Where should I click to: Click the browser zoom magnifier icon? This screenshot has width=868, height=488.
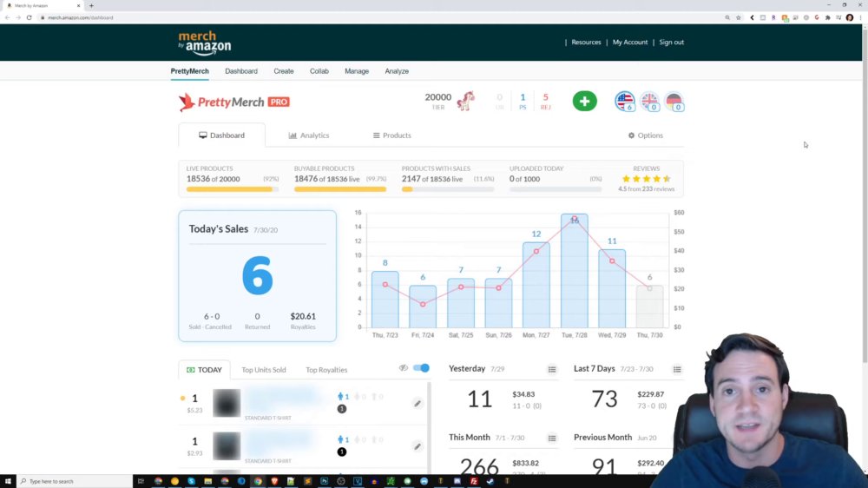(727, 17)
